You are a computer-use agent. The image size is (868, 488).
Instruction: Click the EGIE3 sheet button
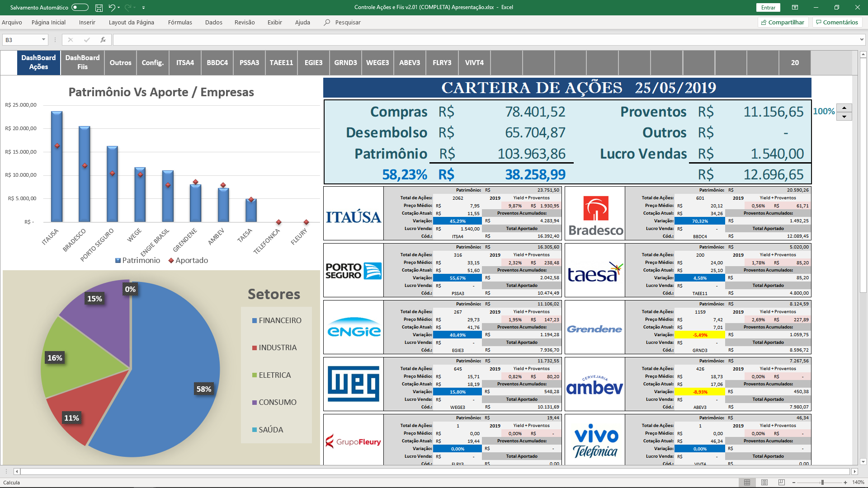point(313,63)
